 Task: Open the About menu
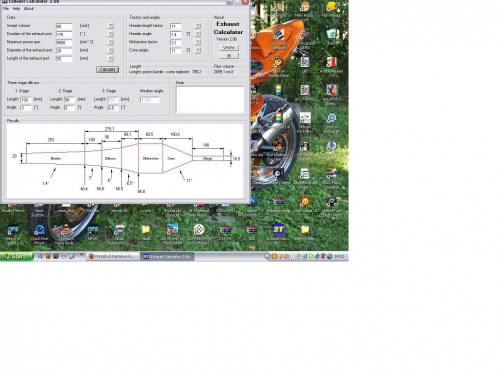pyautogui.click(x=29, y=9)
